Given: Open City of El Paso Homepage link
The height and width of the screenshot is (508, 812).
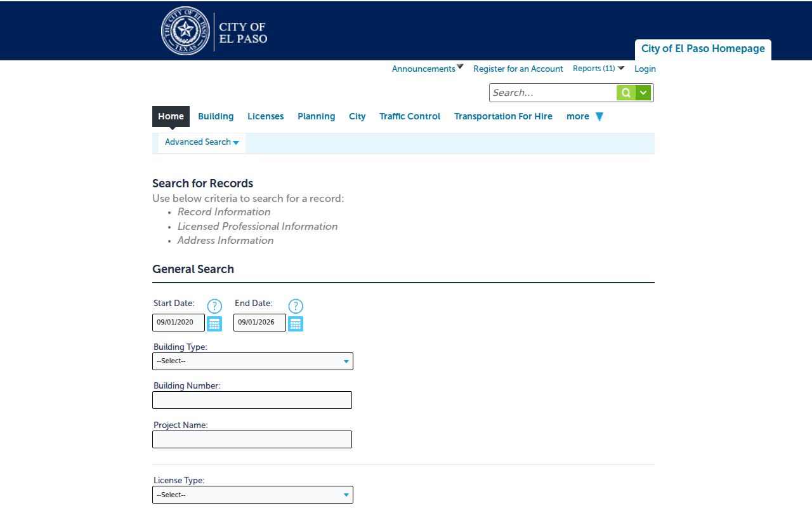Looking at the screenshot, I should click(x=703, y=49).
